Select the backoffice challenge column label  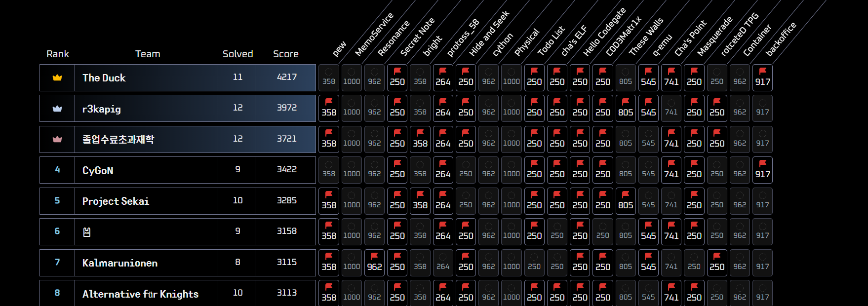[781, 39]
